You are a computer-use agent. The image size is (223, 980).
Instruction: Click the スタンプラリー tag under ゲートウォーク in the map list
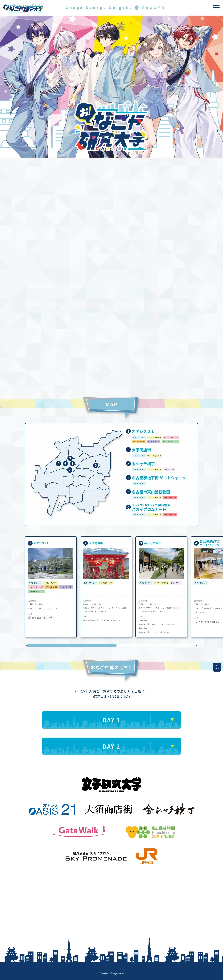[139, 483]
